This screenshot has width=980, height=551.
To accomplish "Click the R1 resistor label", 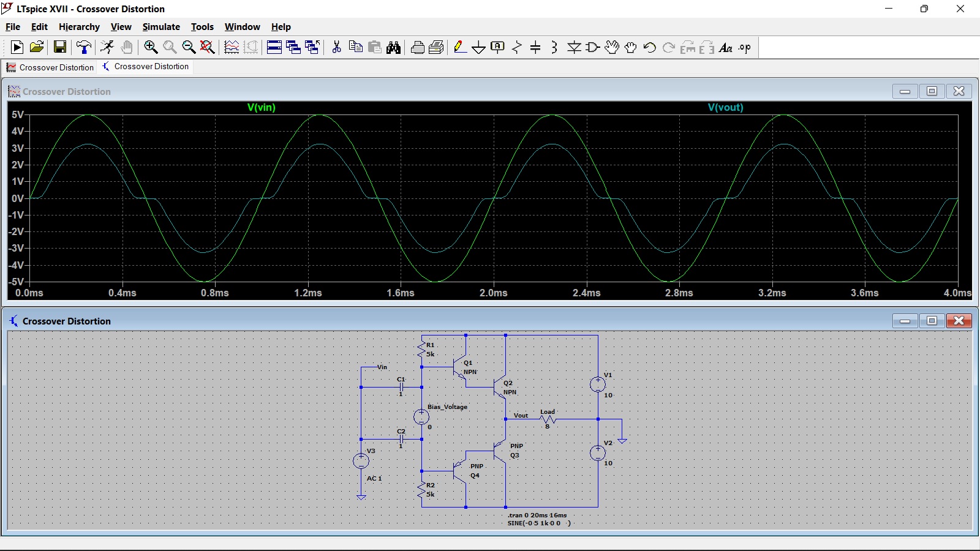I will point(431,345).
